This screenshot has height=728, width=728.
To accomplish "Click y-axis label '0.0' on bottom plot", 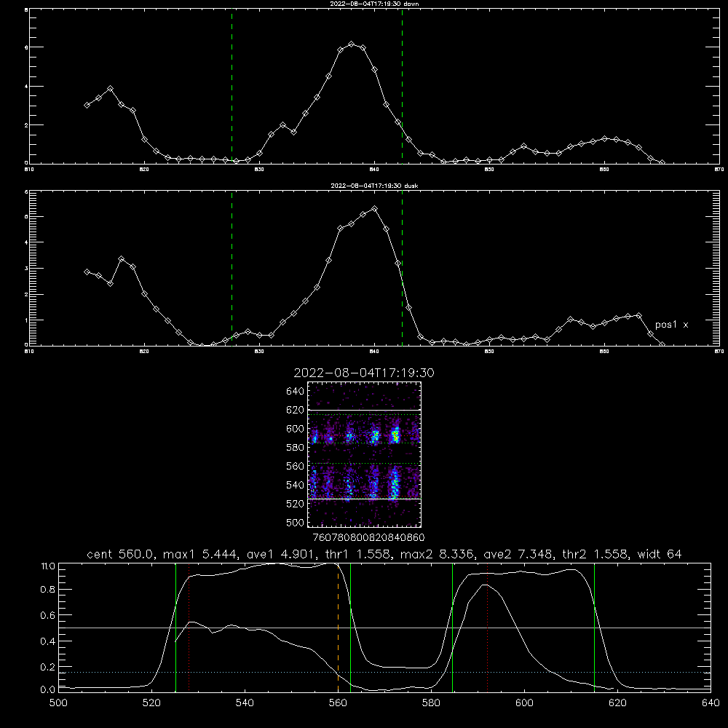I will 48,690.
